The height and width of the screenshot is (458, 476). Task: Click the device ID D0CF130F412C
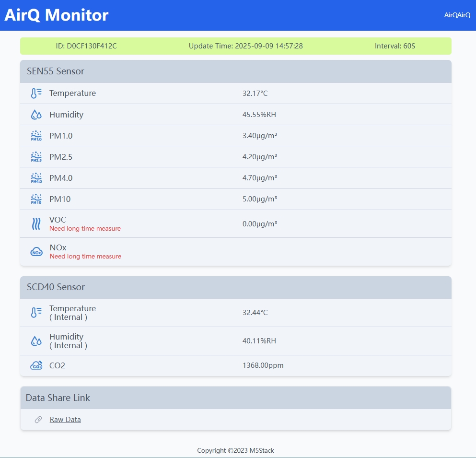[x=86, y=46]
